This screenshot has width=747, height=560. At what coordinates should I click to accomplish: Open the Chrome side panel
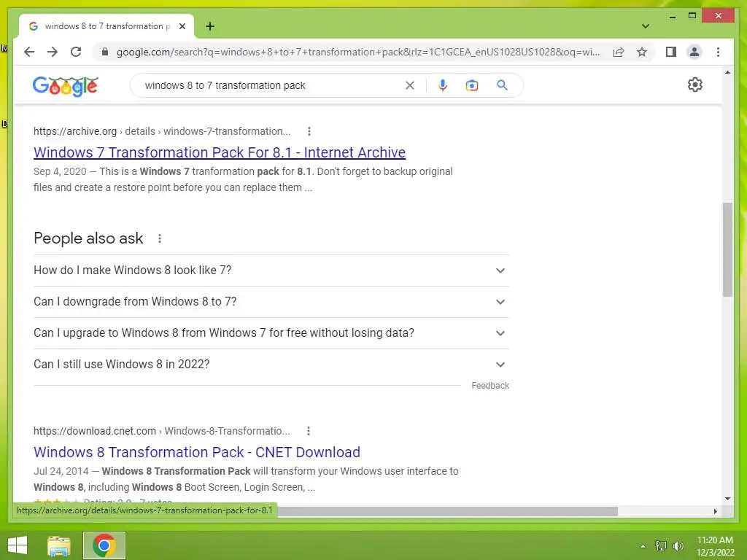[671, 52]
